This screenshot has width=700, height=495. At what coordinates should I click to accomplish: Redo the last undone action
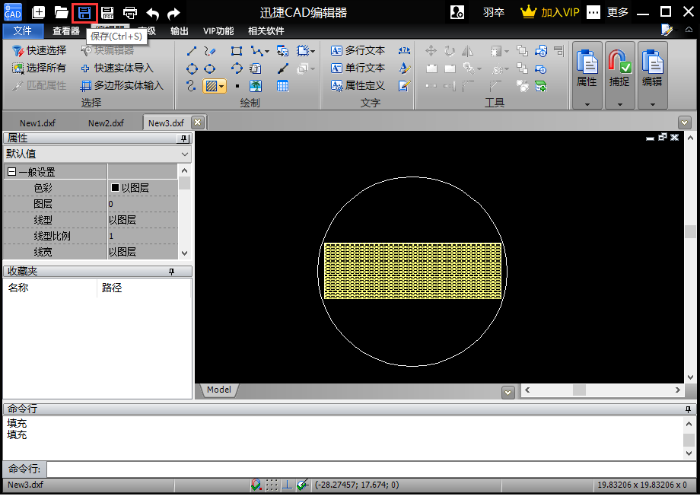(173, 13)
